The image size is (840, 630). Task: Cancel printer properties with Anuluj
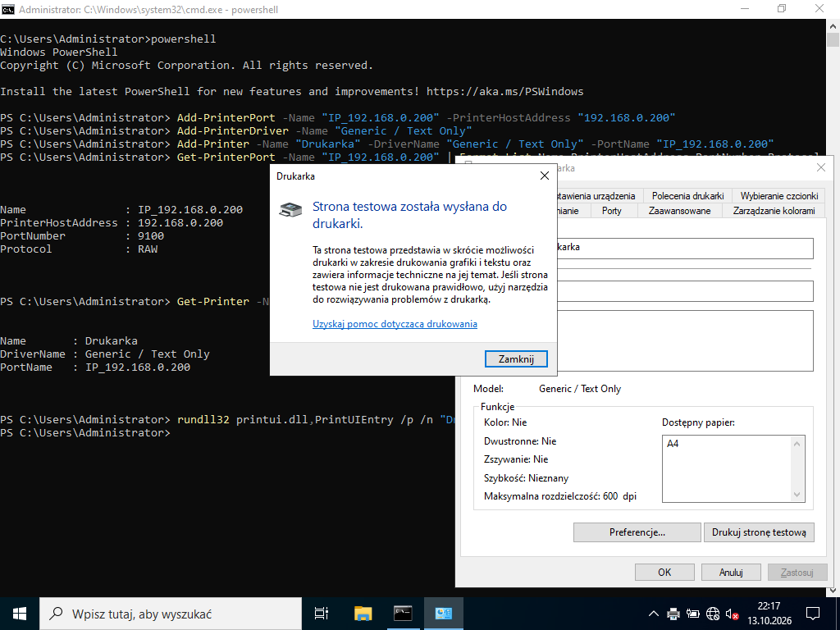731,572
